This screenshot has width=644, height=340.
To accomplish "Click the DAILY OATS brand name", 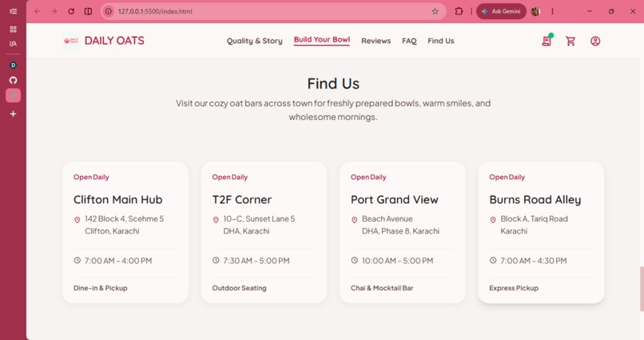I will pyautogui.click(x=114, y=41).
